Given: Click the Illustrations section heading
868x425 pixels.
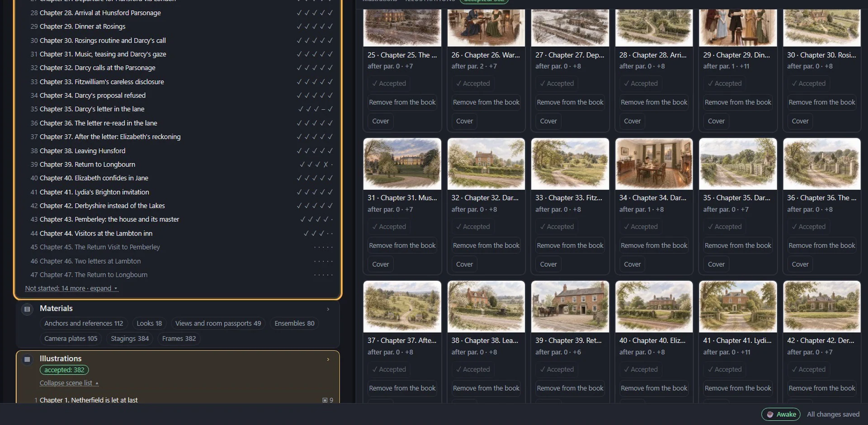Looking at the screenshot, I should (61, 359).
